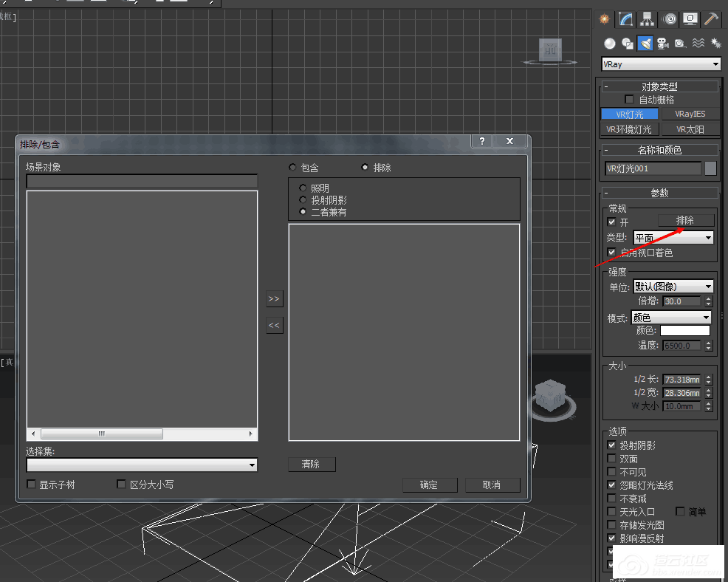Open the 选择集 dropdown in dialog

tap(142, 465)
